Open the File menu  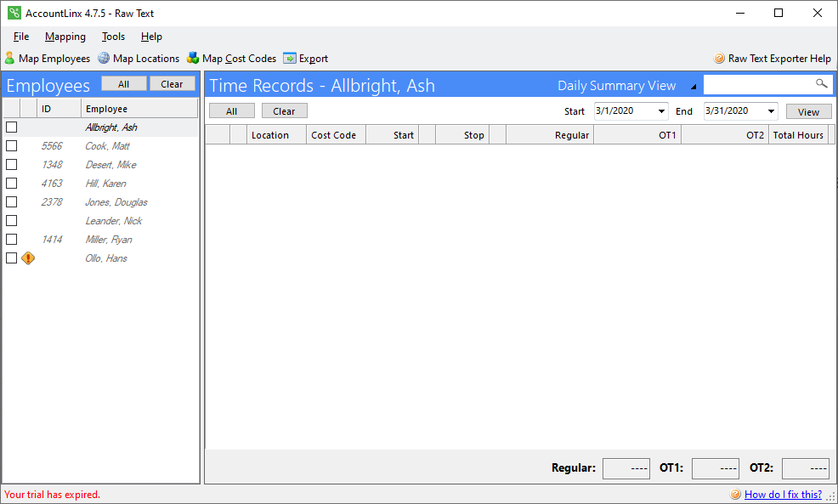(x=21, y=37)
